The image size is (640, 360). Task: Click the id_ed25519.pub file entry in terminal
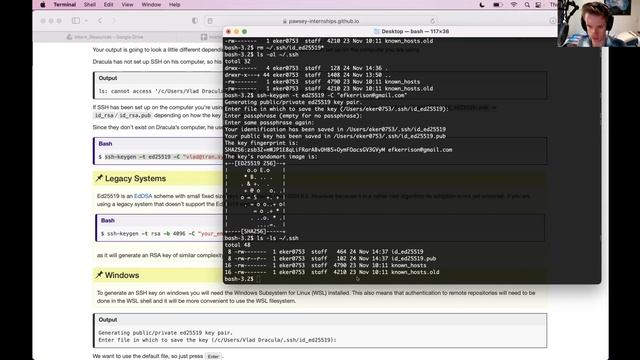[413, 258]
